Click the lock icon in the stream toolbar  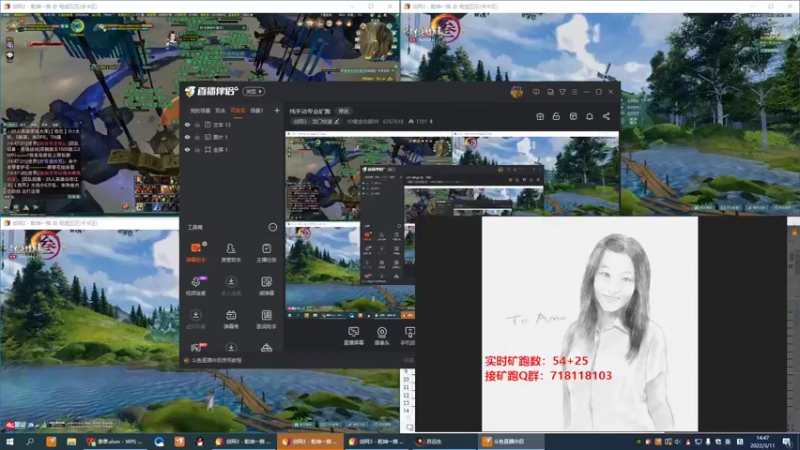[x=556, y=116]
